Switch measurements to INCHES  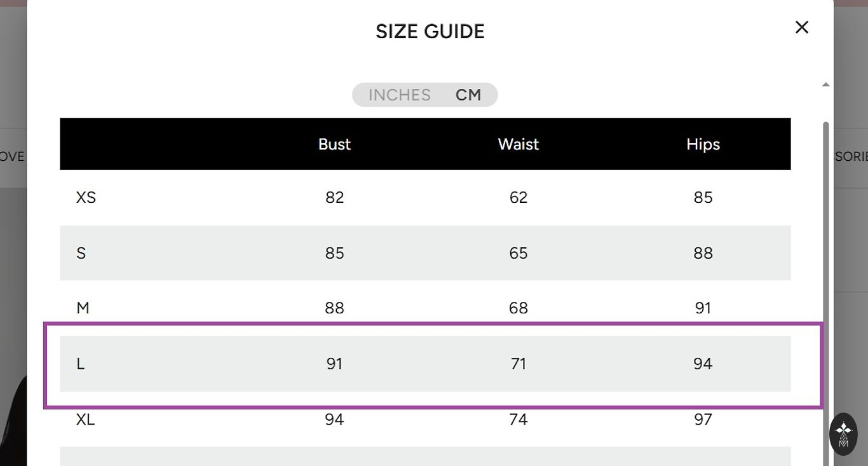[x=400, y=95]
